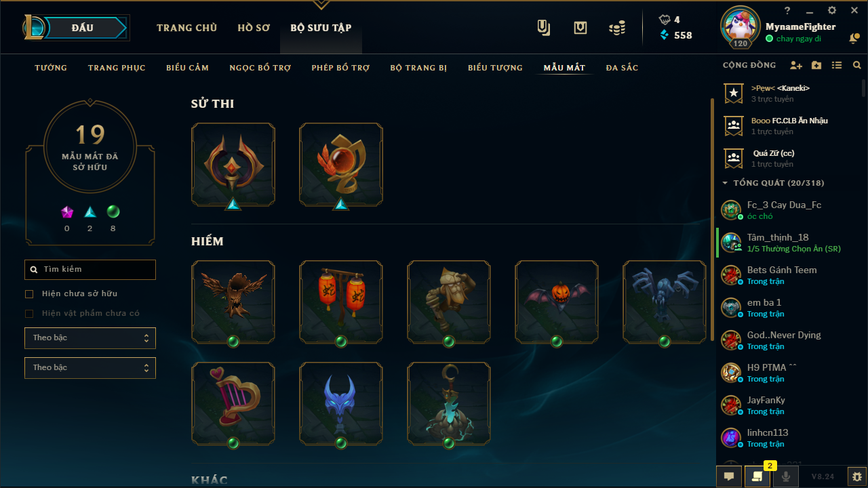Enable 'Hiện chưa sở hữu' checkbox
Viewport: 868px width, 488px height.
[x=29, y=294]
